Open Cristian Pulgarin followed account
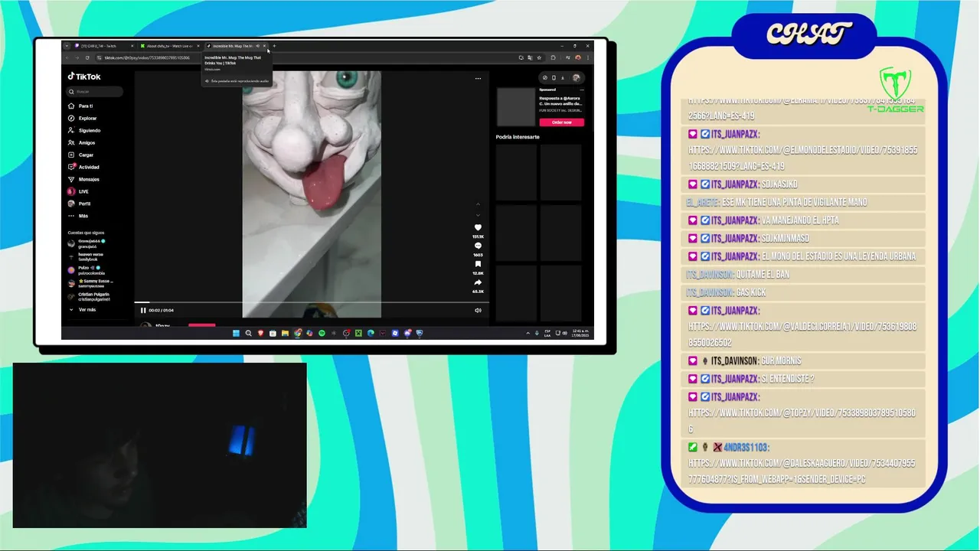980x551 pixels. click(89, 296)
